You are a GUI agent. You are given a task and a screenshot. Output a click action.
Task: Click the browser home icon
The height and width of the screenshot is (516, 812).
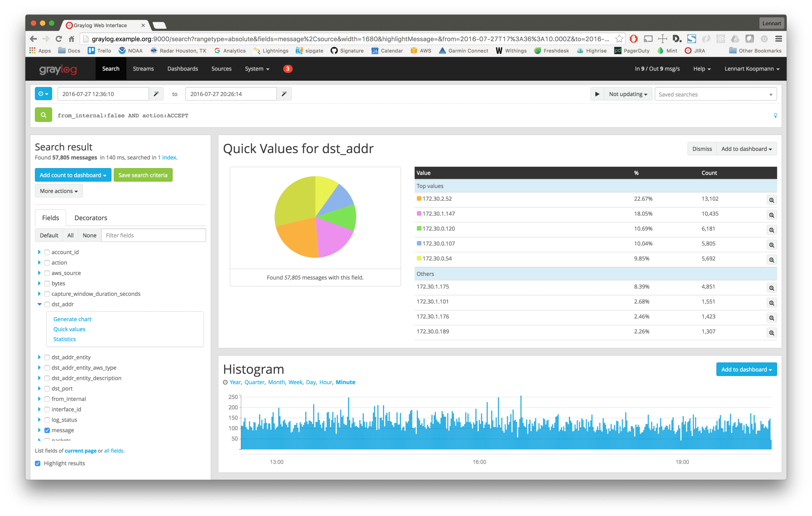(x=71, y=39)
